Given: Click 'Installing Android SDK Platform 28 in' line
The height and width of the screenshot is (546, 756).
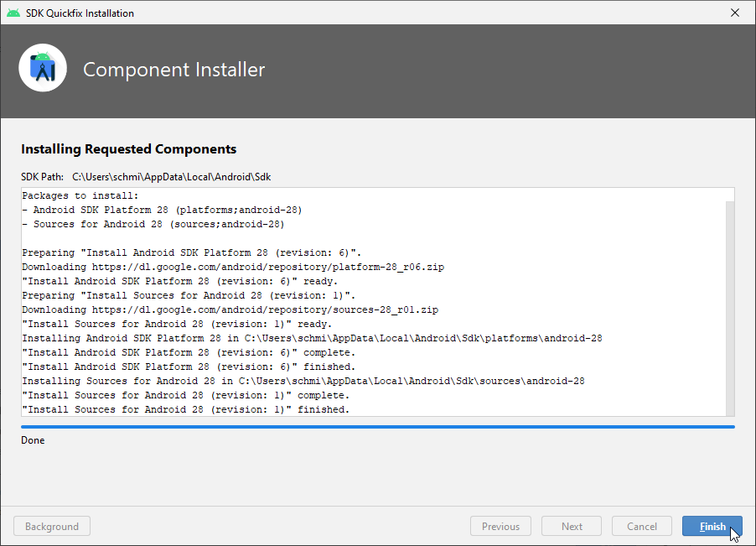Looking at the screenshot, I should (x=312, y=338).
